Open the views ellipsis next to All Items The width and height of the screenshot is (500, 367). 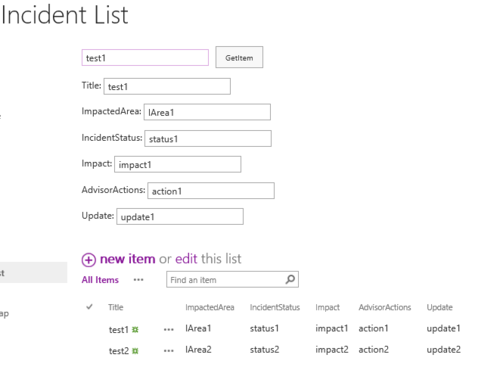point(138,280)
